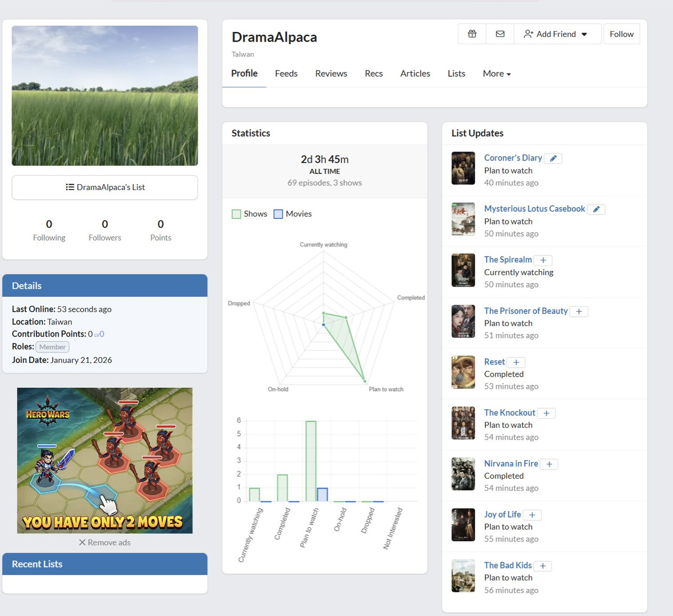Click the Reset drama poster thumbnail
Viewport: 673px width, 616px height.
tap(463, 372)
